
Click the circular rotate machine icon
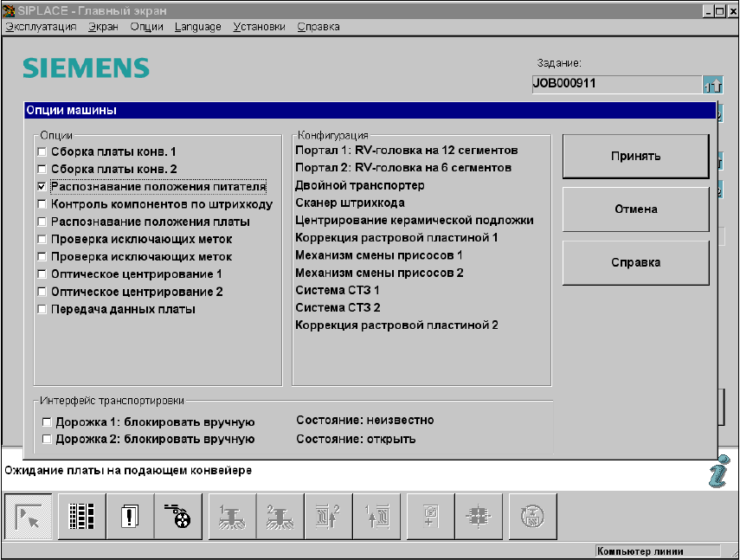[x=532, y=516]
